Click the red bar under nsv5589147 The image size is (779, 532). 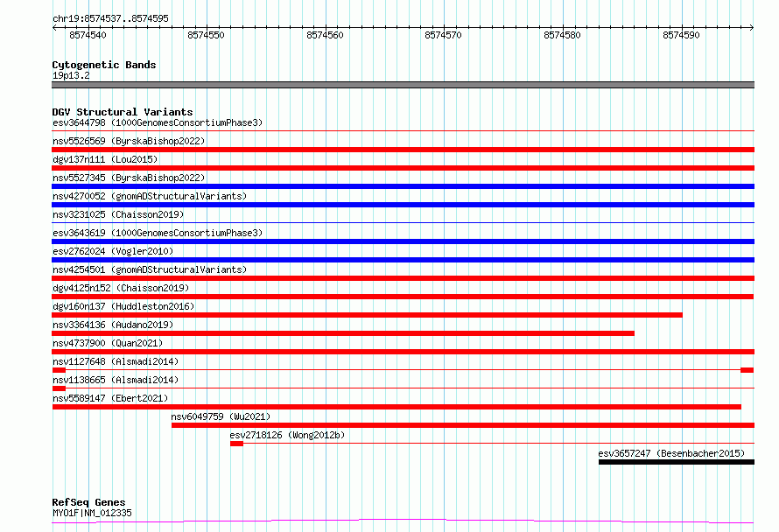(397, 407)
